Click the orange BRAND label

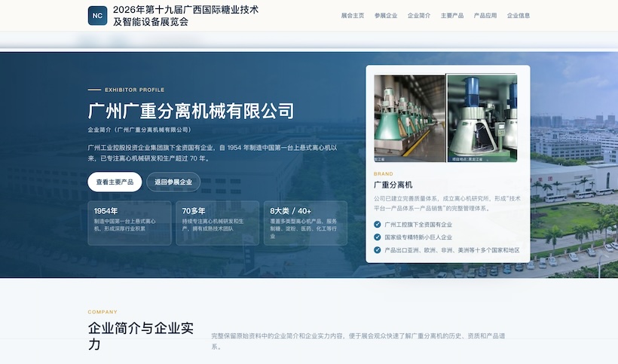point(383,174)
